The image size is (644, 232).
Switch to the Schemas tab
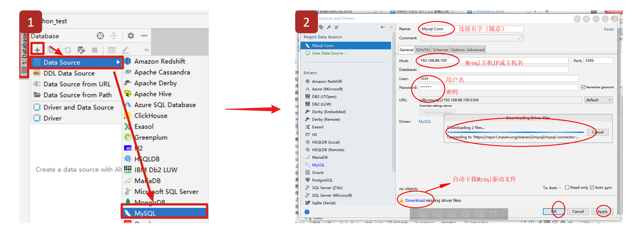pos(440,50)
